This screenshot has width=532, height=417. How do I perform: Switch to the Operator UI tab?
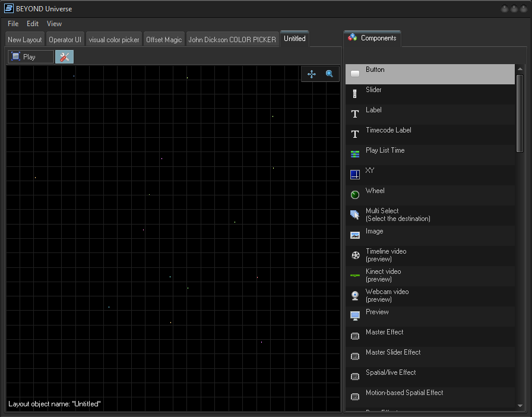(x=65, y=40)
